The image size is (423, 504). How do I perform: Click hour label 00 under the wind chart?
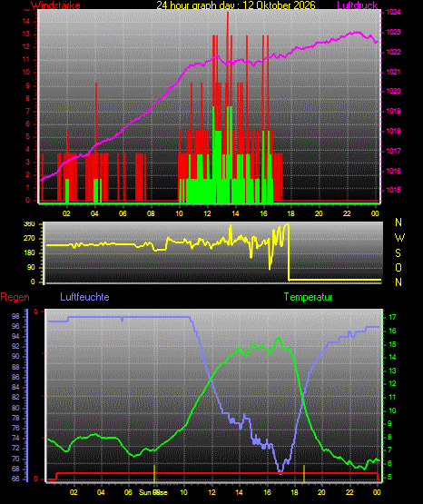[375, 213]
